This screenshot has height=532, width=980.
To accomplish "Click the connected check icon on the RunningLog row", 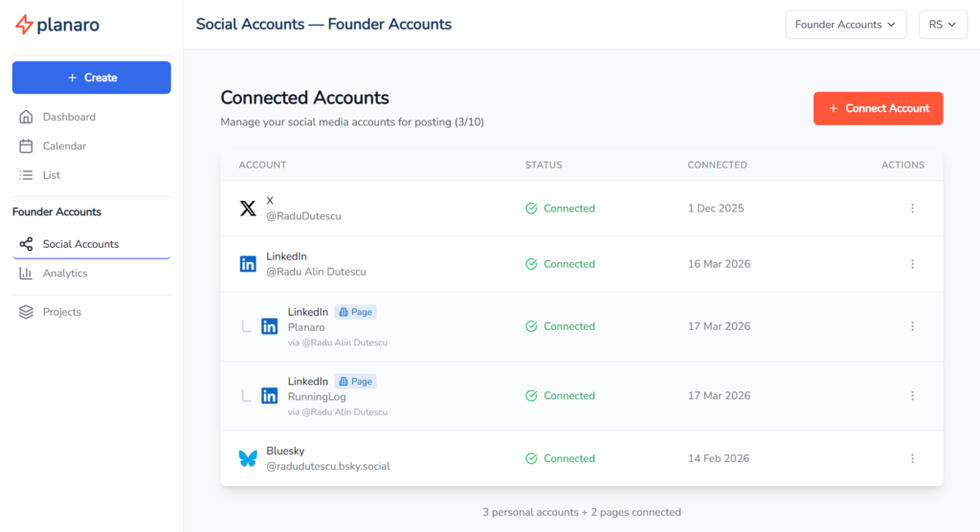I will point(531,396).
